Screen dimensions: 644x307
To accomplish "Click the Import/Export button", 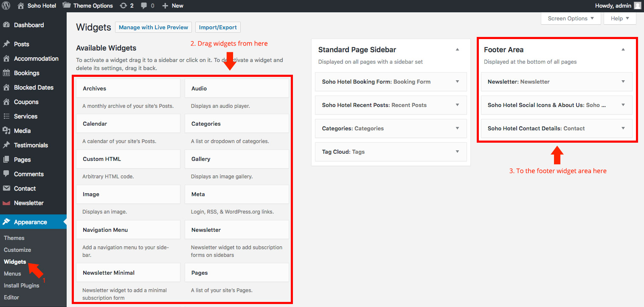I will (x=218, y=27).
